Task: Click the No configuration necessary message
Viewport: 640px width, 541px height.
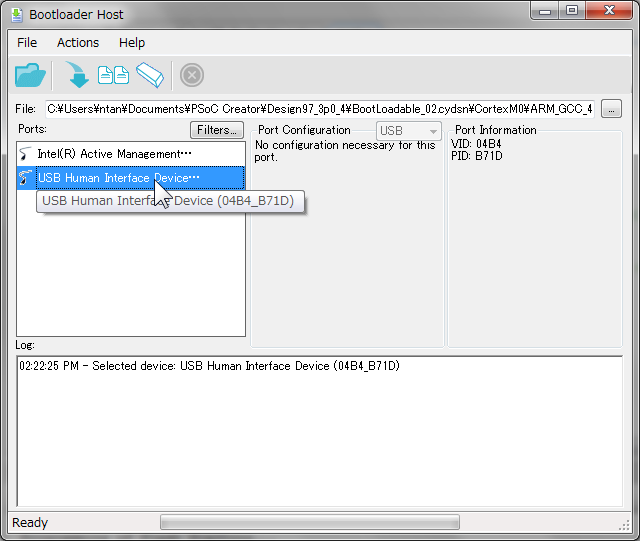Action: tap(345, 151)
